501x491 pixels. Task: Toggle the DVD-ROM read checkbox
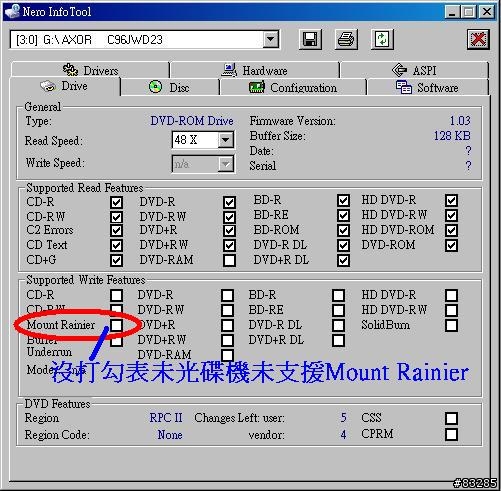451,245
